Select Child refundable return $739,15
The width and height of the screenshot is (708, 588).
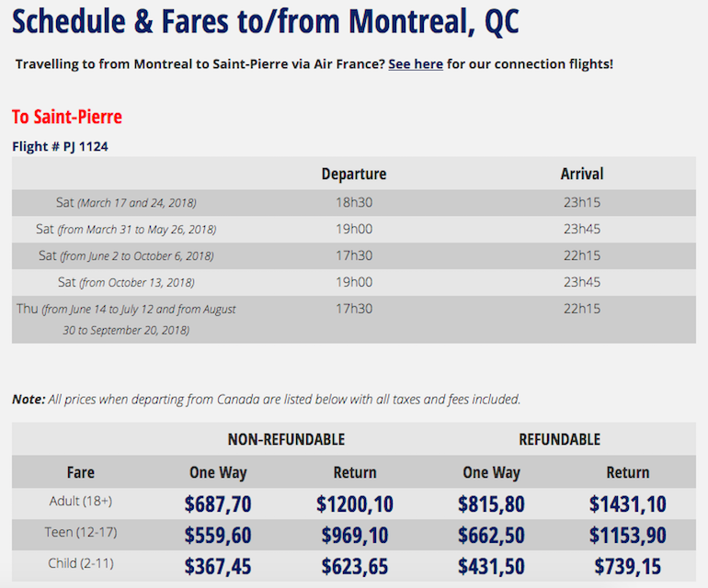(x=628, y=566)
